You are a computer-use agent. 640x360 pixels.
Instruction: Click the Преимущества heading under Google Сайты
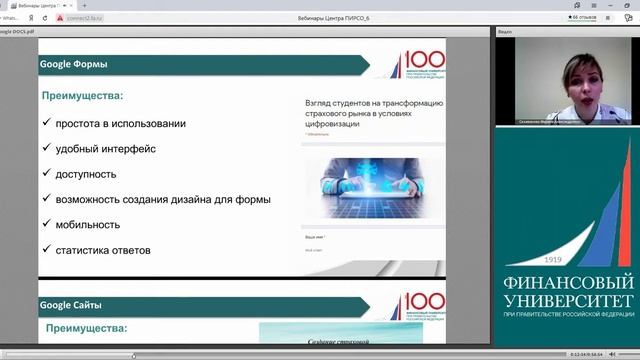[86, 328]
